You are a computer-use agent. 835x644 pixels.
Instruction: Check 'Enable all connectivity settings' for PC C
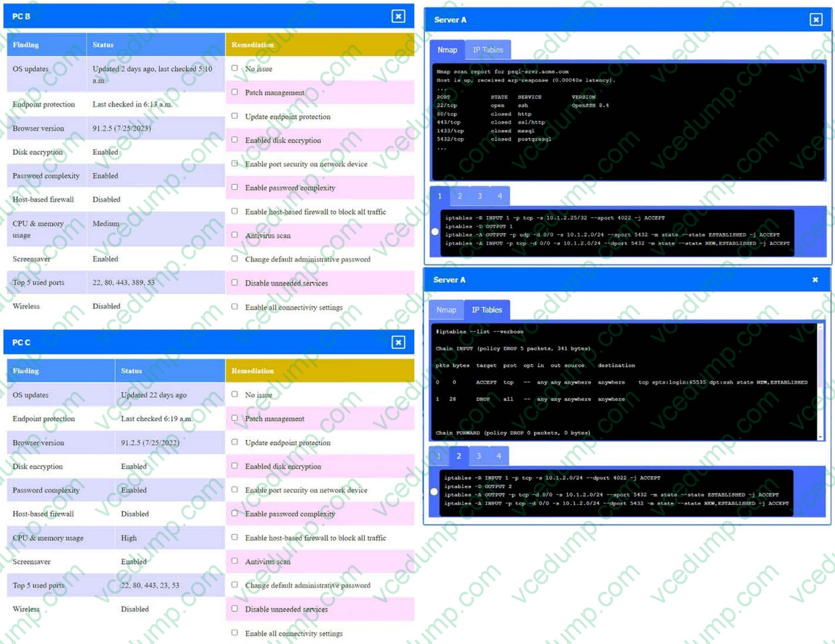click(x=235, y=632)
